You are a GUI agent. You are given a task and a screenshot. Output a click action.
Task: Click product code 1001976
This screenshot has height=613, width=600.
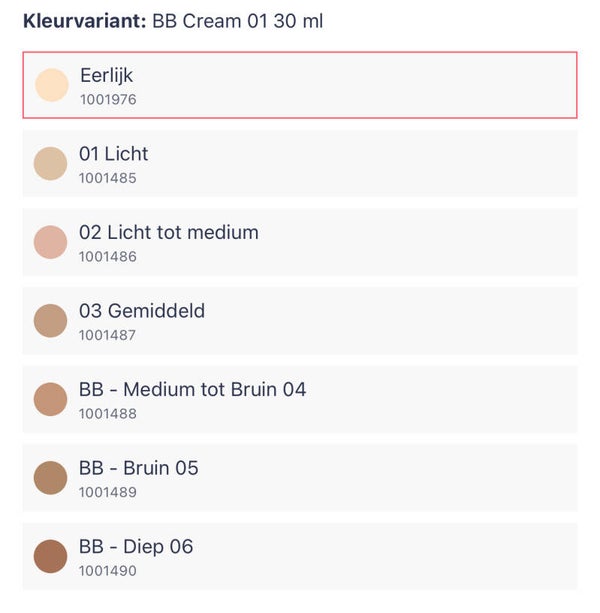[x=108, y=99]
